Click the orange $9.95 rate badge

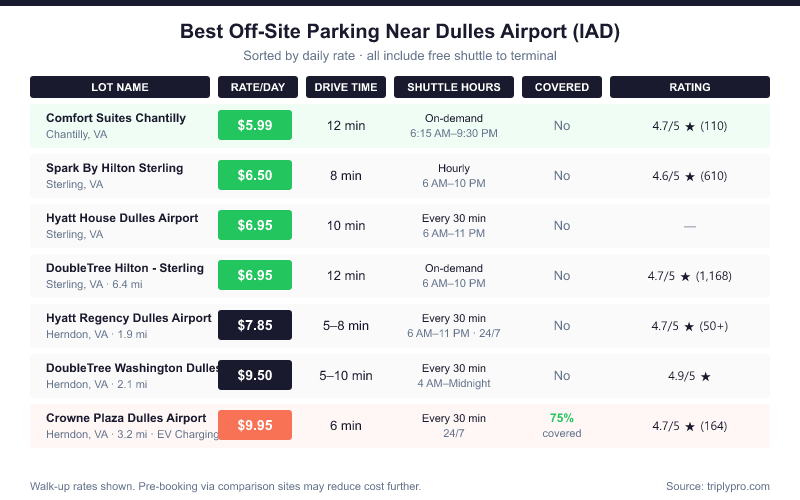pyautogui.click(x=255, y=426)
